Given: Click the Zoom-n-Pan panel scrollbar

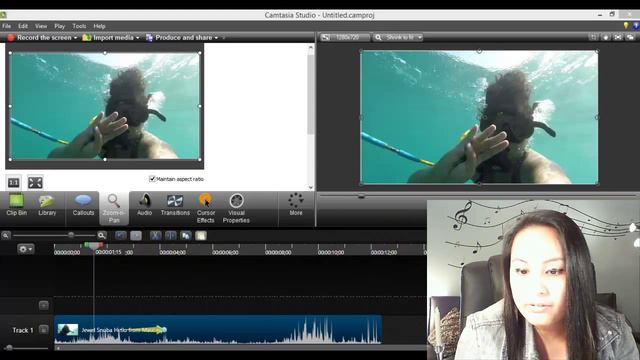Looking at the screenshot, I should tap(311, 94).
